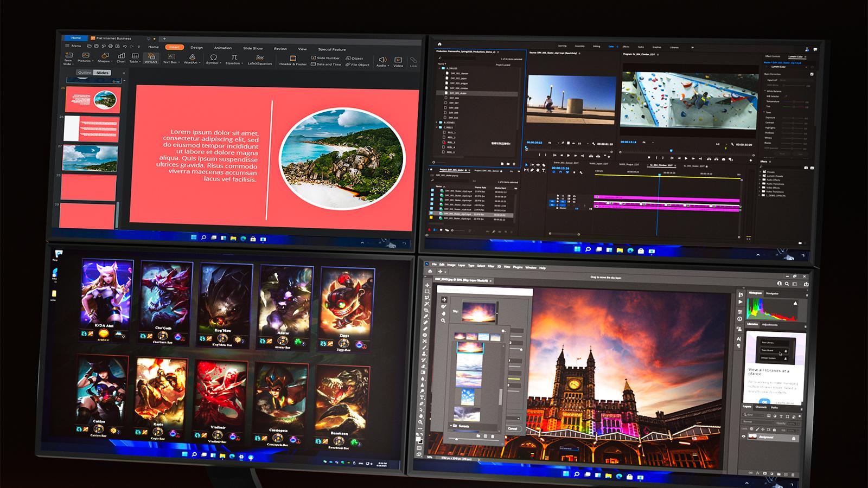Click the Photoshop Home icon

[430, 271]
